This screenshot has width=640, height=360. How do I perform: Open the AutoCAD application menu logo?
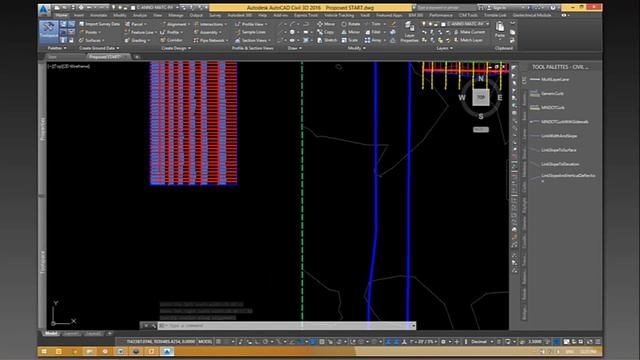pos(44,9)
